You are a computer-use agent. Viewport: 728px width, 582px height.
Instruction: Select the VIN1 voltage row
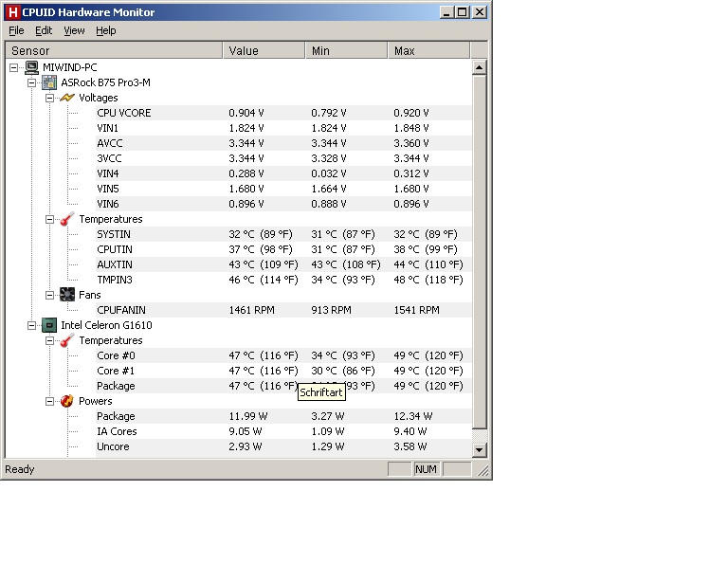click(283, 128)
